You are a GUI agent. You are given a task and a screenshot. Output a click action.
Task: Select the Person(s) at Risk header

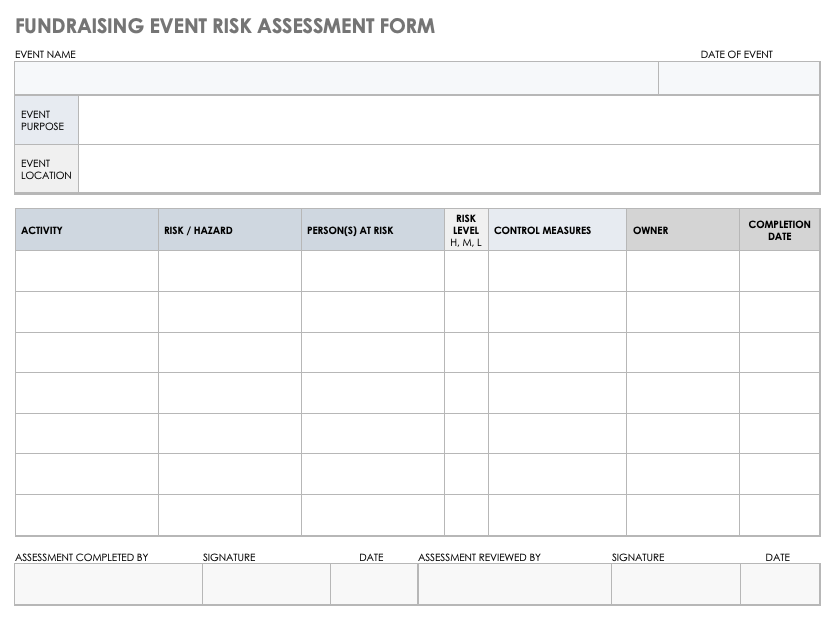(x=373, y=230)
